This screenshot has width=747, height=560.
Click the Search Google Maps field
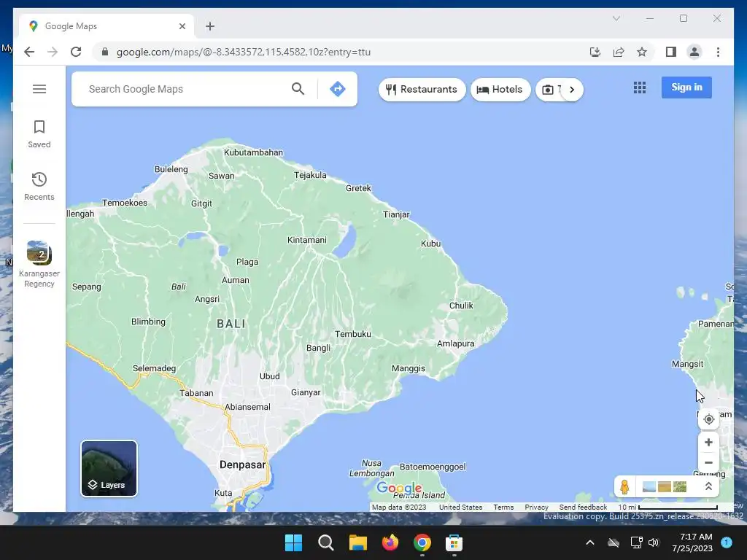(x=186, y=89)
